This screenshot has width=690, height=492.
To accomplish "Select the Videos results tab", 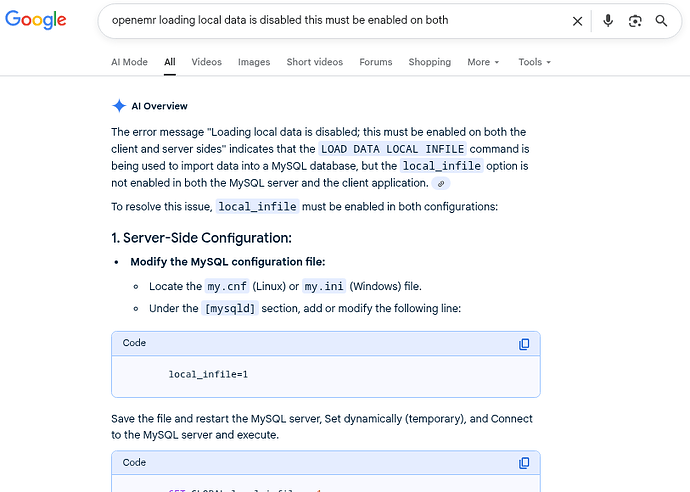I will (206, 62).
